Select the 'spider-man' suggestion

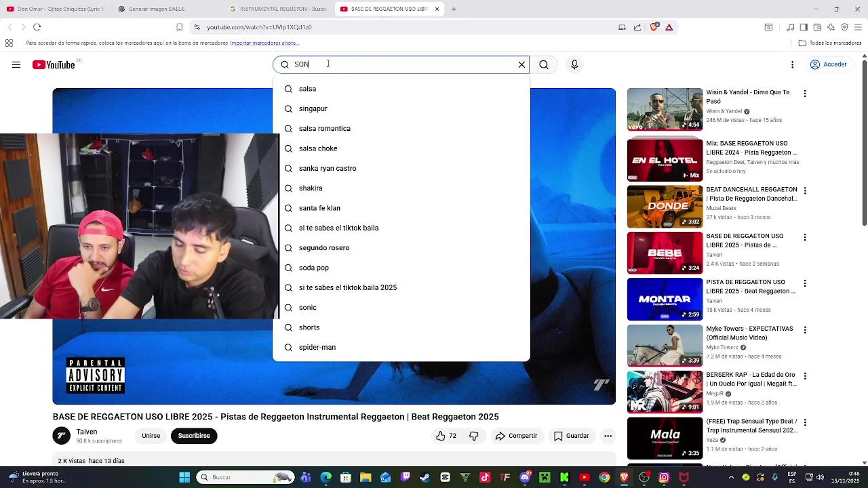(401, 347)
